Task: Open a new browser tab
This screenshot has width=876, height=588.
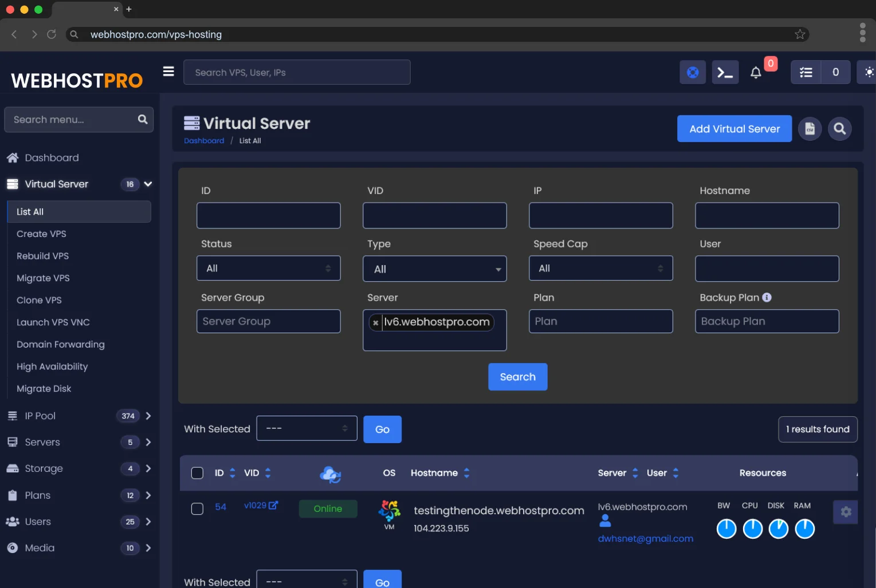Action: click(x=129, y=9)
